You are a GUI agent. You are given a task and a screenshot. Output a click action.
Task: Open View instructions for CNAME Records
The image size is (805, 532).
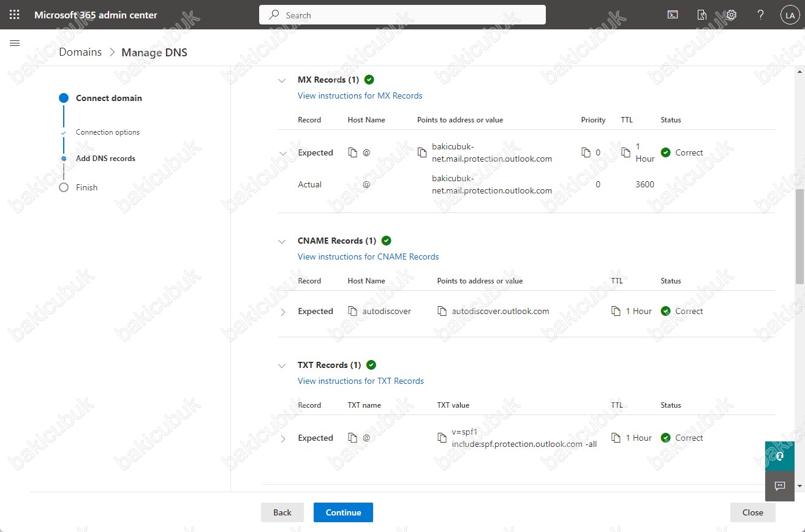[368, 257]
